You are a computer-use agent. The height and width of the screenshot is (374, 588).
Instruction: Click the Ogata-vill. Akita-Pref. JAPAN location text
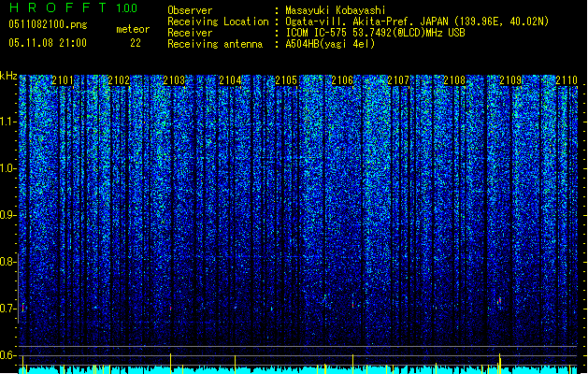click(417, 22)
